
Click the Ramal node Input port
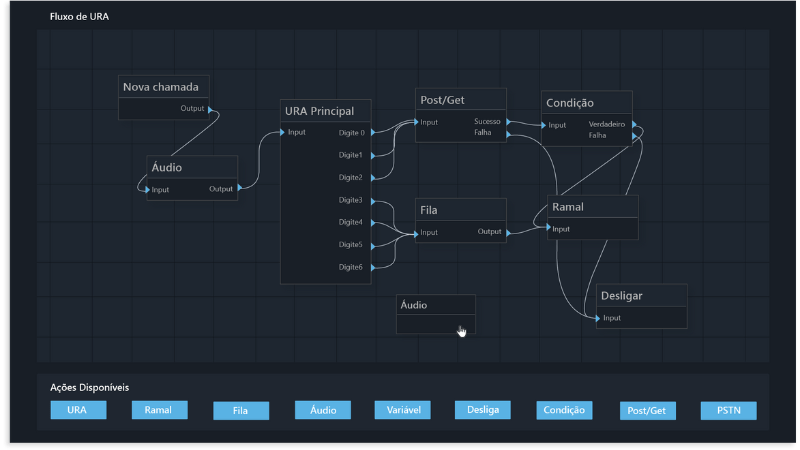coord(549,229)
